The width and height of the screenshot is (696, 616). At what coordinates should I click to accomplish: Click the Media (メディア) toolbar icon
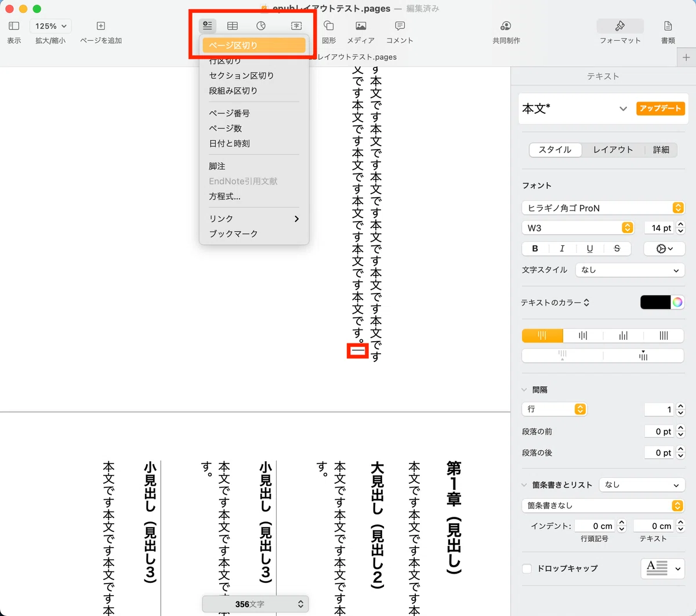pyautogui.click(x=361, y=26)
